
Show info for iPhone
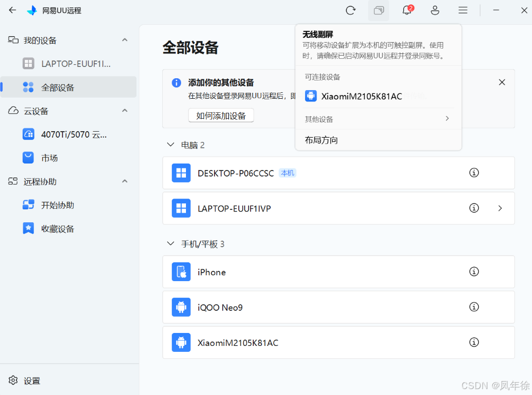coord(474,271)
